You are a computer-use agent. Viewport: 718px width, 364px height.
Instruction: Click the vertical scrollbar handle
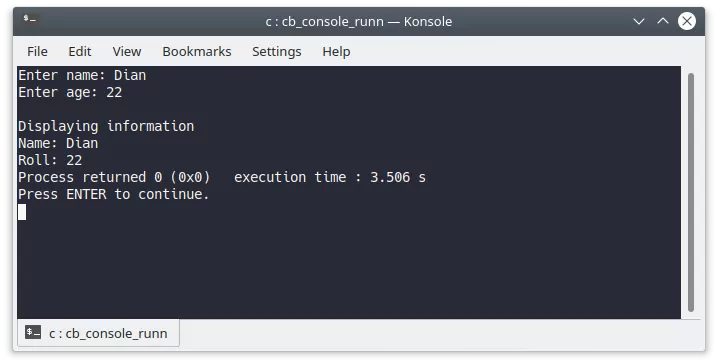[x=691, y=192]
